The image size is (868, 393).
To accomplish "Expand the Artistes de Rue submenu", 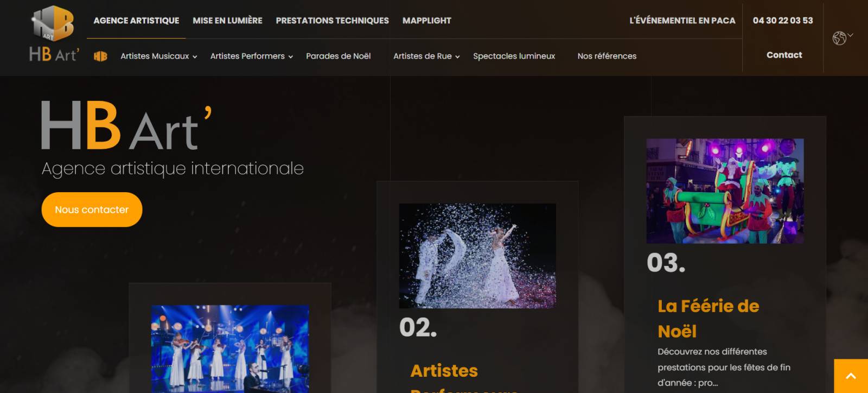I will click(426, 56).
